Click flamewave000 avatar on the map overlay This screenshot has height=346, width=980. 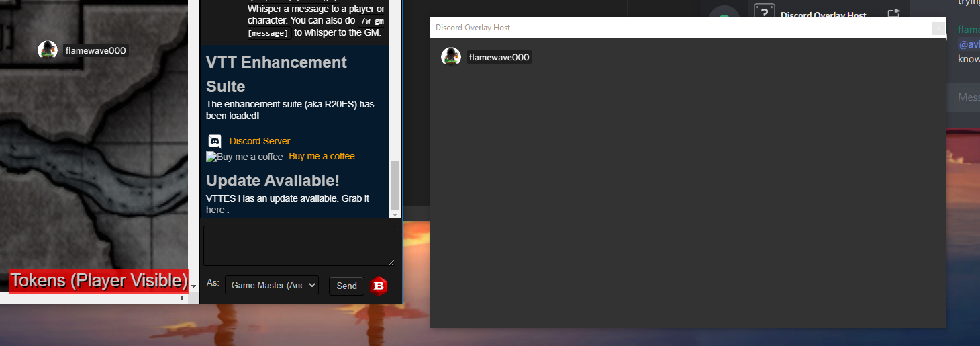click(48, 50)
